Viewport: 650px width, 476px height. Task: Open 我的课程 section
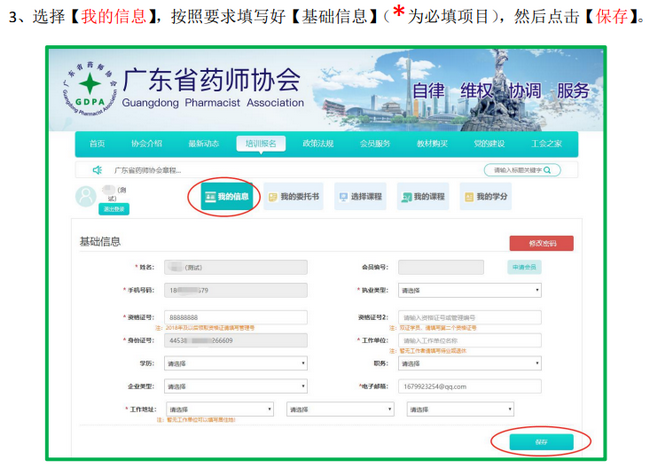coord(422,197)
